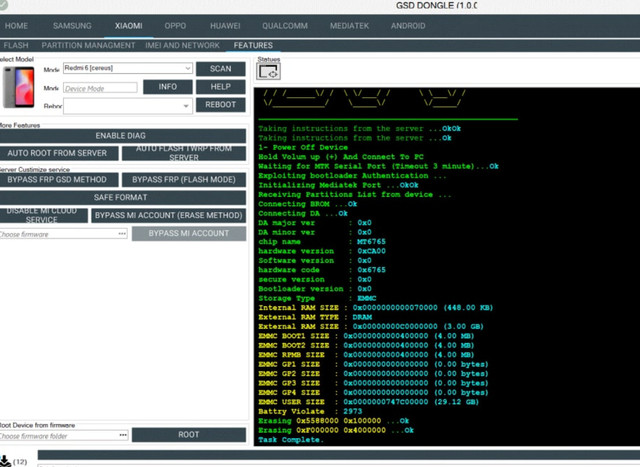This screenshot has height=467, width=640.
Task: Click the 'Erasing 0xF000000' log line
Action: click(336, 430)
